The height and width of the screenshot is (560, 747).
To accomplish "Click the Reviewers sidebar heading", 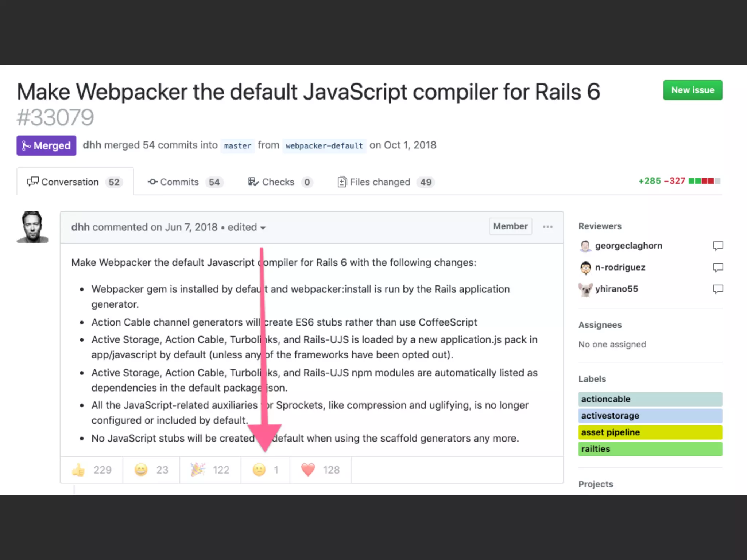I will [x=600, y=226].
